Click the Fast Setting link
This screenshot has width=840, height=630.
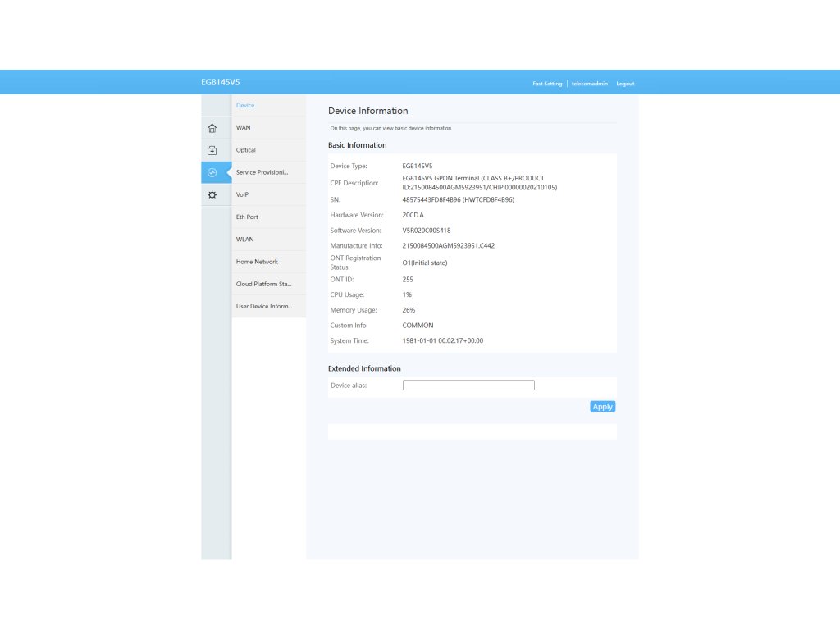pyautogui.click(x=547, y=84)
